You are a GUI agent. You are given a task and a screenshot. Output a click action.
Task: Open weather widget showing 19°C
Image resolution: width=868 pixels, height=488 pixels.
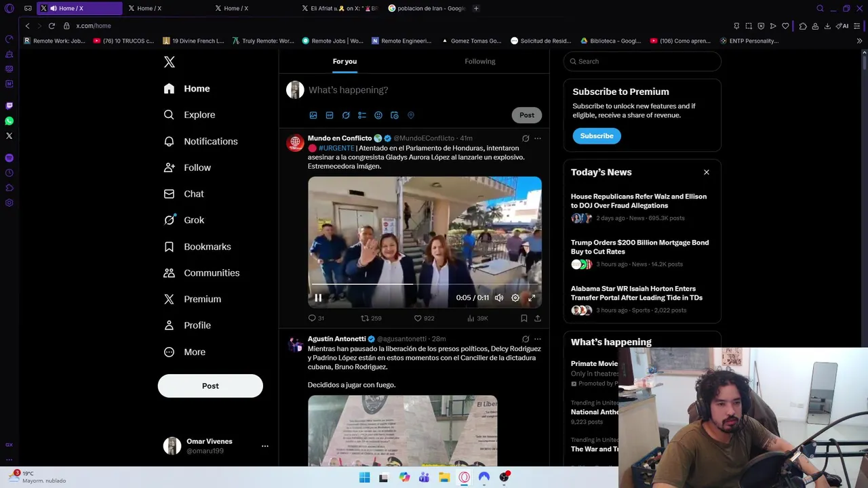37,477
